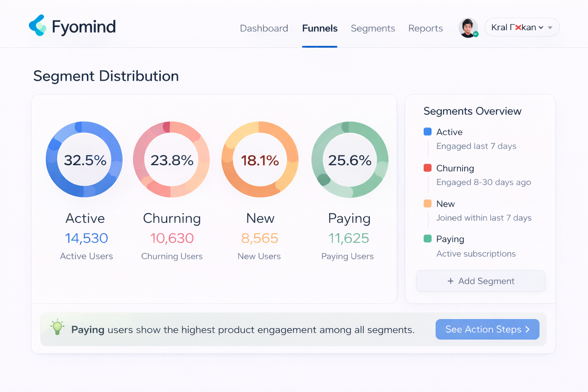Click the red Churning legend swatch
This screenshot has height=392, width=588.
[428, 168]
